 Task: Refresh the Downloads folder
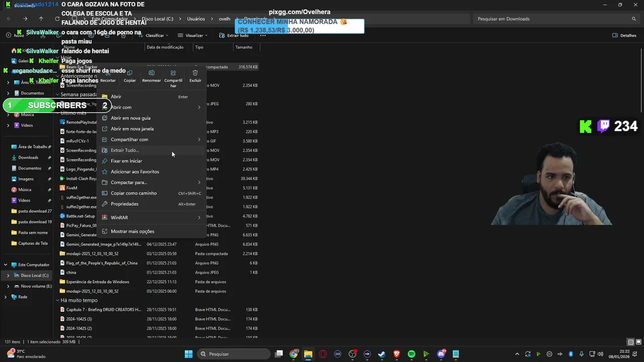pos(57,19)
